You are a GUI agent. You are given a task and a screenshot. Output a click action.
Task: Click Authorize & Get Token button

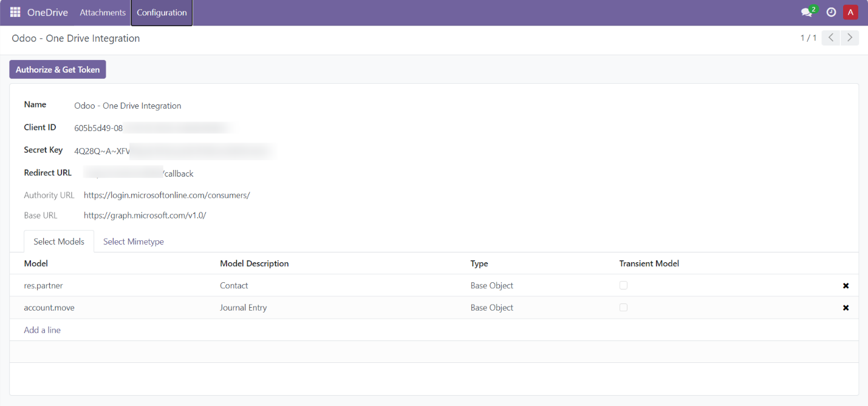[58, 70]
